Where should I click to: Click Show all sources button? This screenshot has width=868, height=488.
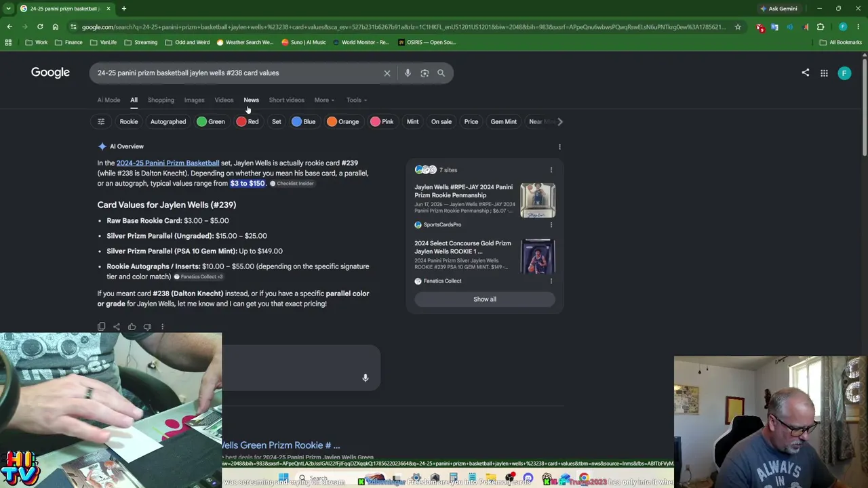(x=485, y=300)
